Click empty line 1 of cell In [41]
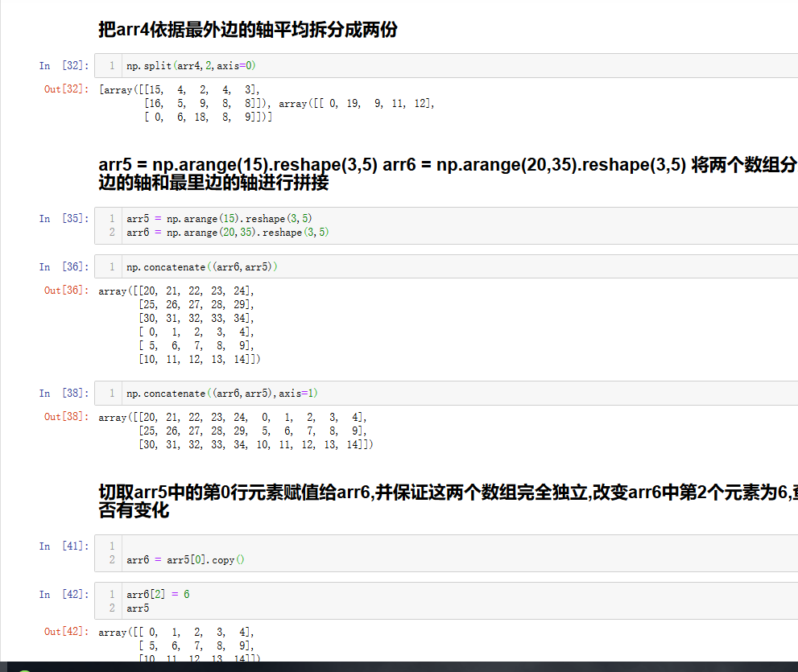798x672 pixels. point(458,546)
